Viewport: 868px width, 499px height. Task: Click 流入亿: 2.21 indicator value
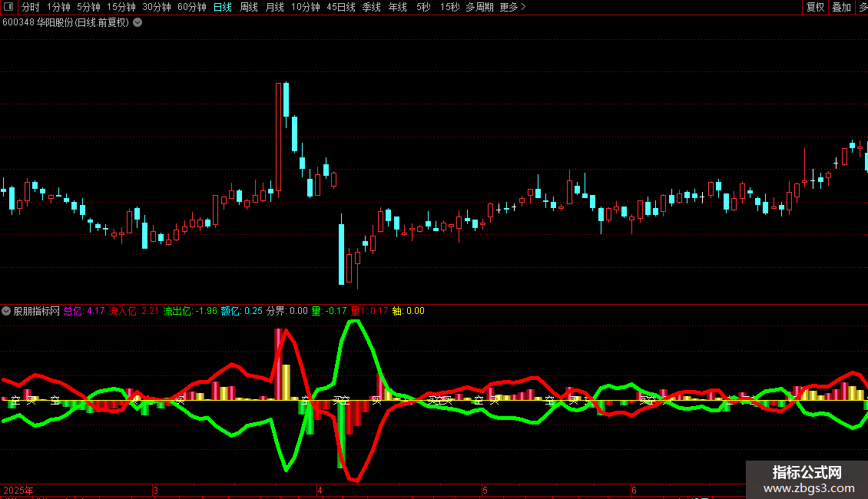pos(134,311)
